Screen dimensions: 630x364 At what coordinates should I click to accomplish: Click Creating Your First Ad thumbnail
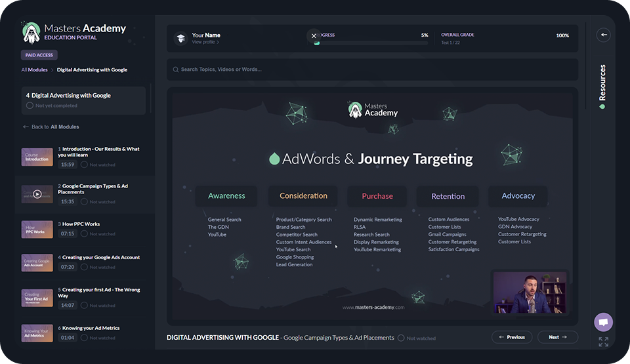[x=37, y=298]
